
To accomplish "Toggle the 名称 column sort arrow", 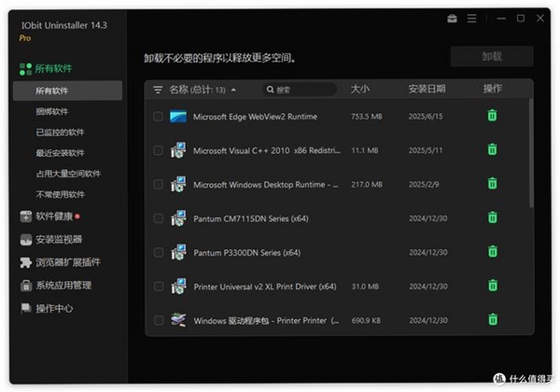I will (x=233, y=90).
